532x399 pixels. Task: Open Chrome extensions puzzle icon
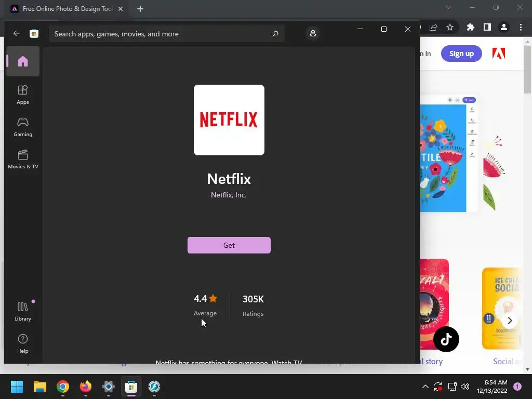click(x=471, y=27)
